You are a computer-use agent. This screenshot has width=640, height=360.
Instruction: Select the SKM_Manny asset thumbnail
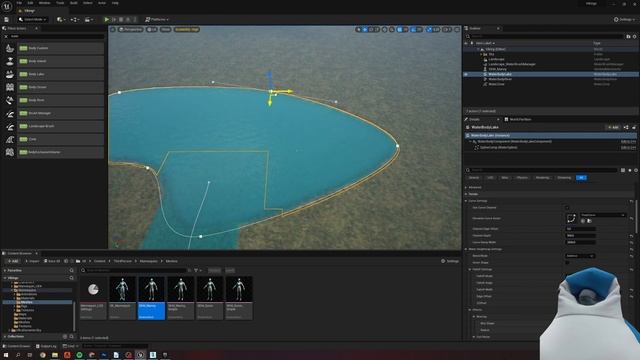coord(151,298)
